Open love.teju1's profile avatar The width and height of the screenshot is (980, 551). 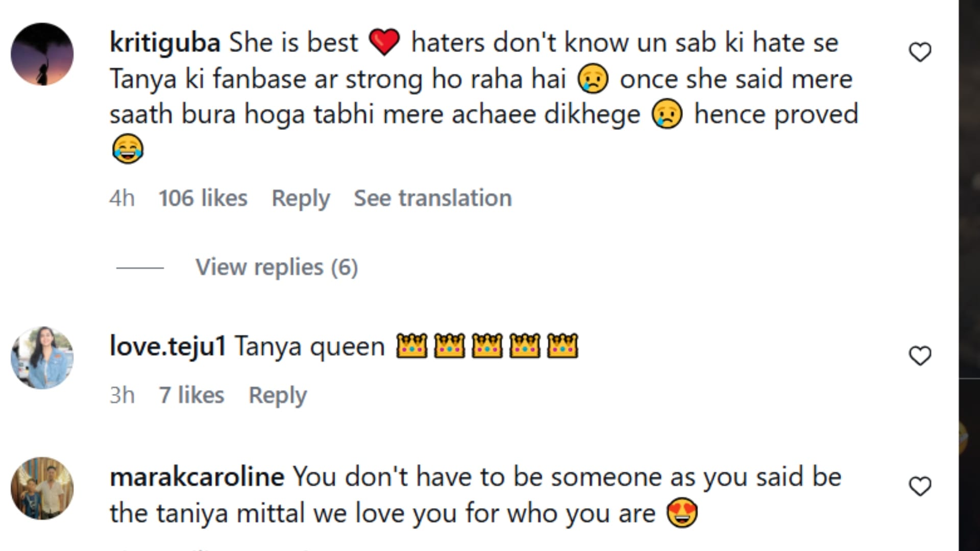(x=42, y=358)
